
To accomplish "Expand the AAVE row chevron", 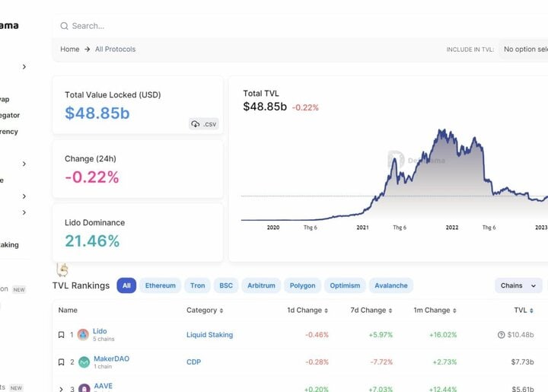I will tap(61, 389).
